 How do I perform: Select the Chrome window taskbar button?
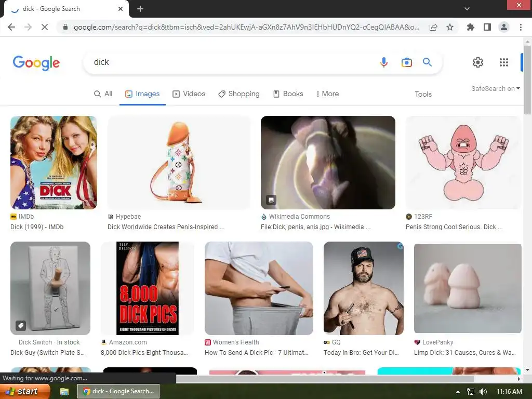(x=118, y=391)
